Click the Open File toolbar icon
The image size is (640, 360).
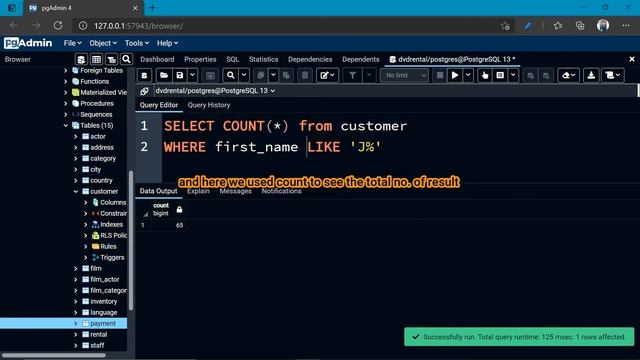[x=164, y=75]
